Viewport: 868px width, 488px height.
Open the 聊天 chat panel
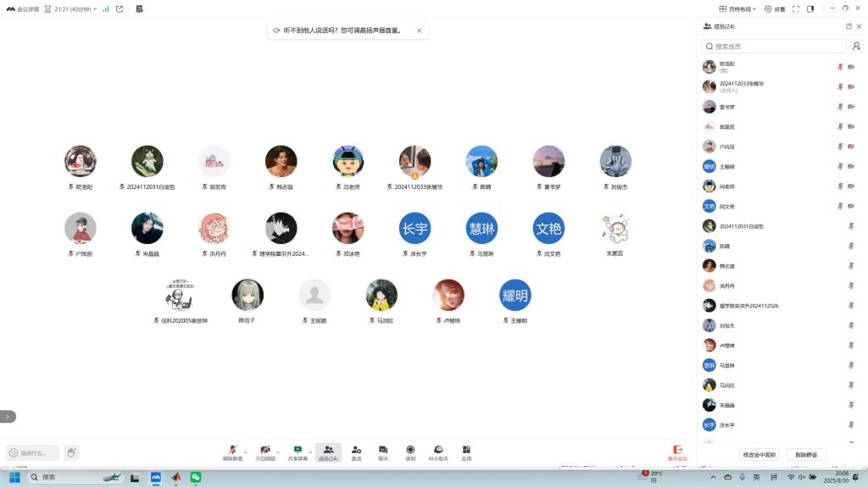[x=383, y=452]
